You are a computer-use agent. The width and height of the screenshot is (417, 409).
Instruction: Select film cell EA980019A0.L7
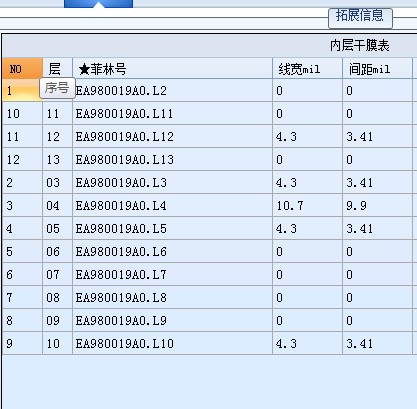tap(173, 275)
